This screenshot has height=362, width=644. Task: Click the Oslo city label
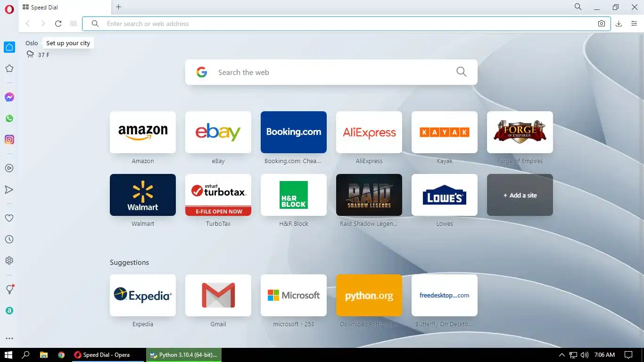coord(32,43)
